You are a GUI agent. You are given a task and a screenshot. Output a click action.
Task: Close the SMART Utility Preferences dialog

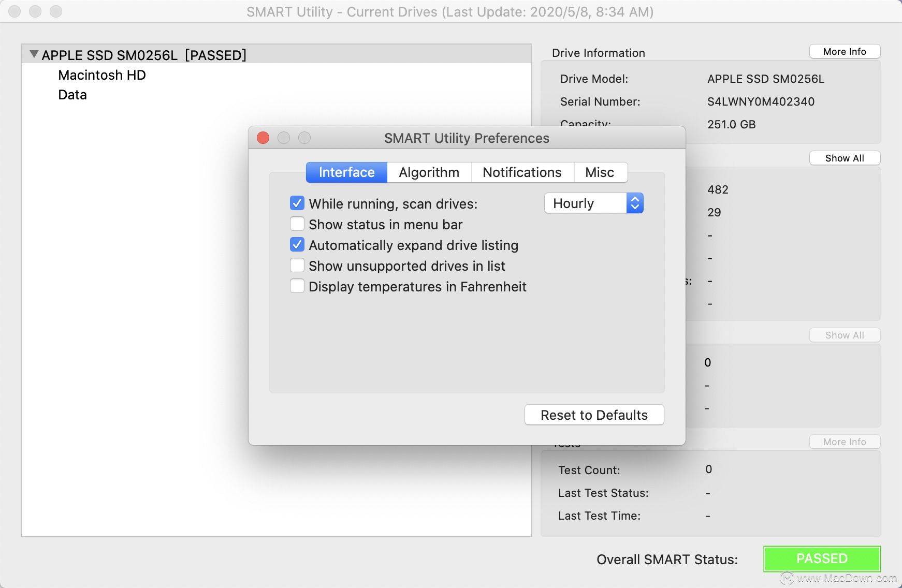tap(263, 138)
